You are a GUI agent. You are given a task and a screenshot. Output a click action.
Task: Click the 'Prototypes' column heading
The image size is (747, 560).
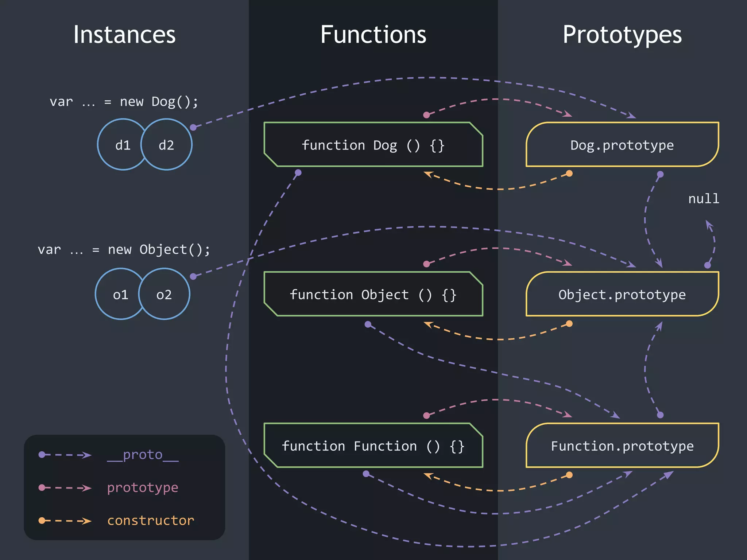coord(622,35)
